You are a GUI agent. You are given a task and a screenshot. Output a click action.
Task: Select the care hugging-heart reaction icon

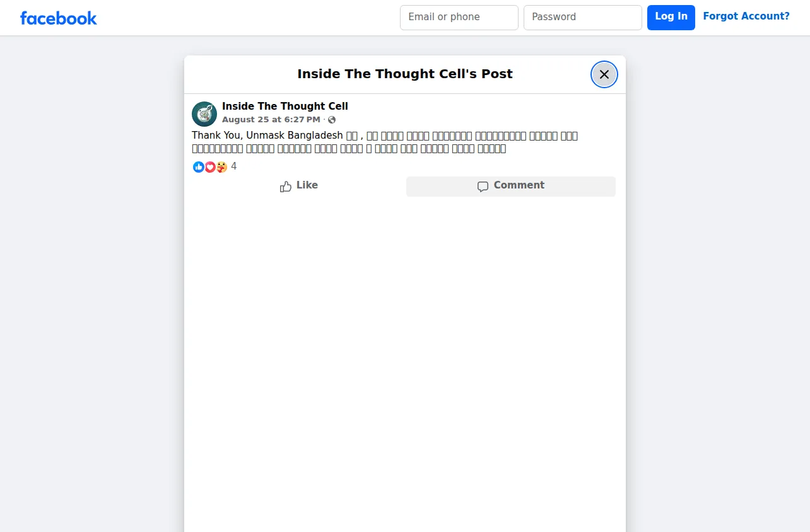pyautogui.click(x=221, y=167)
